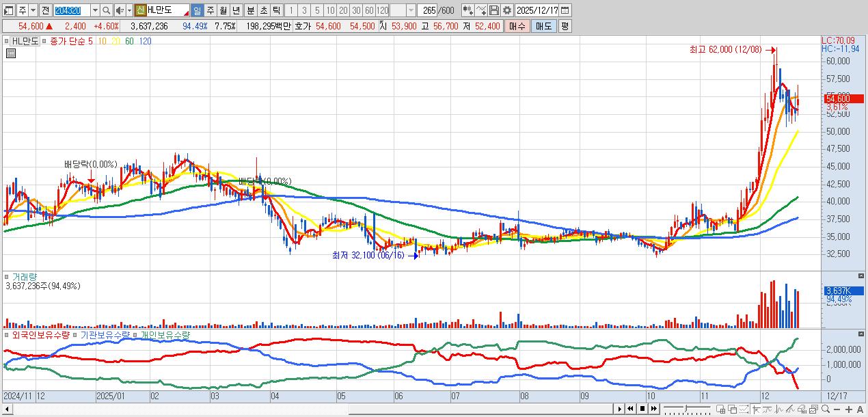Select interval 5 button

[317, 10]
